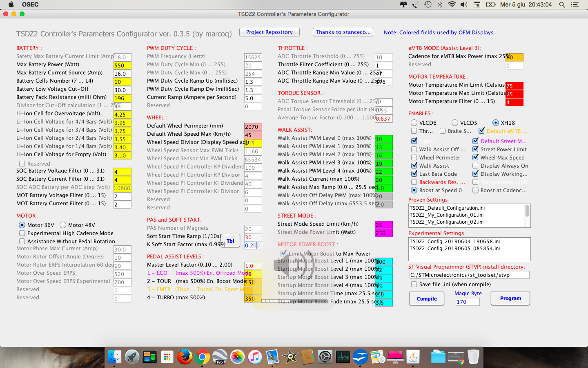Toggle the Walk Assist checkbox
This screenshot has width=588, height=368.
(x=414, y=166)
